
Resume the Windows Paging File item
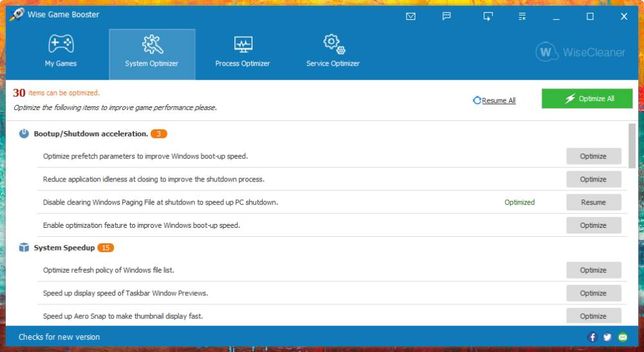click(594, 202)
